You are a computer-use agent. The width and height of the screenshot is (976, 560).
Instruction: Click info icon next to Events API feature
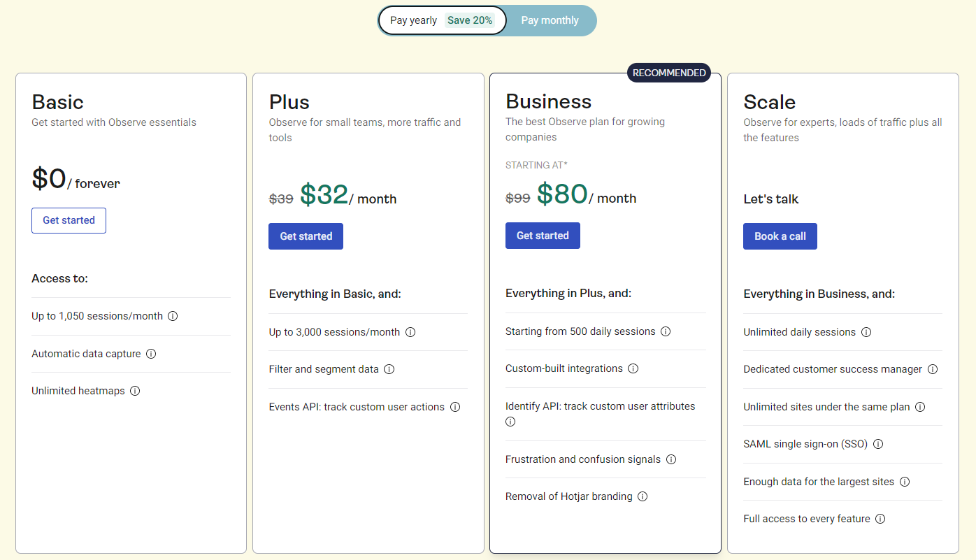tap(455, 407)
